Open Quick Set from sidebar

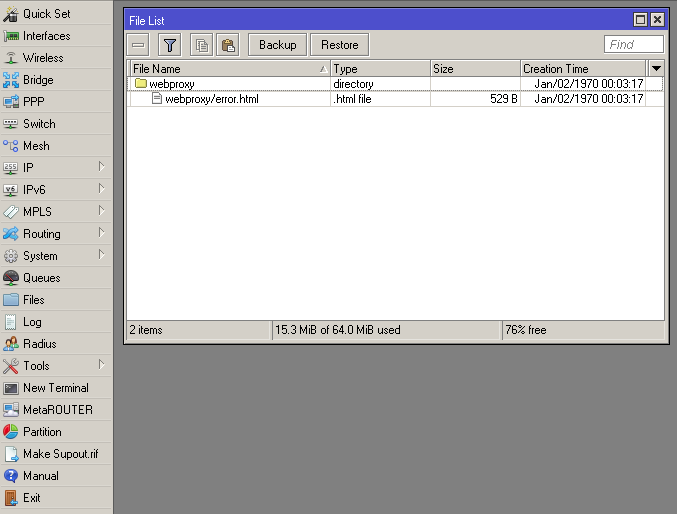[56, 14]
